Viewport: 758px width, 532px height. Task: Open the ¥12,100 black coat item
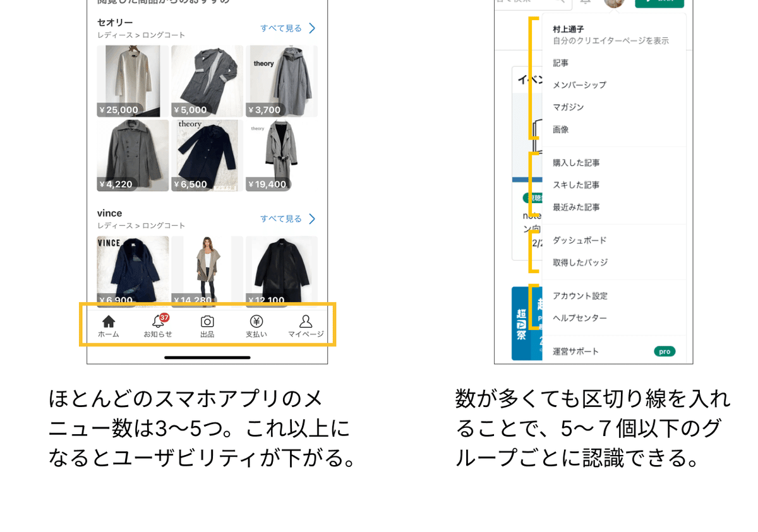(282, 272)
